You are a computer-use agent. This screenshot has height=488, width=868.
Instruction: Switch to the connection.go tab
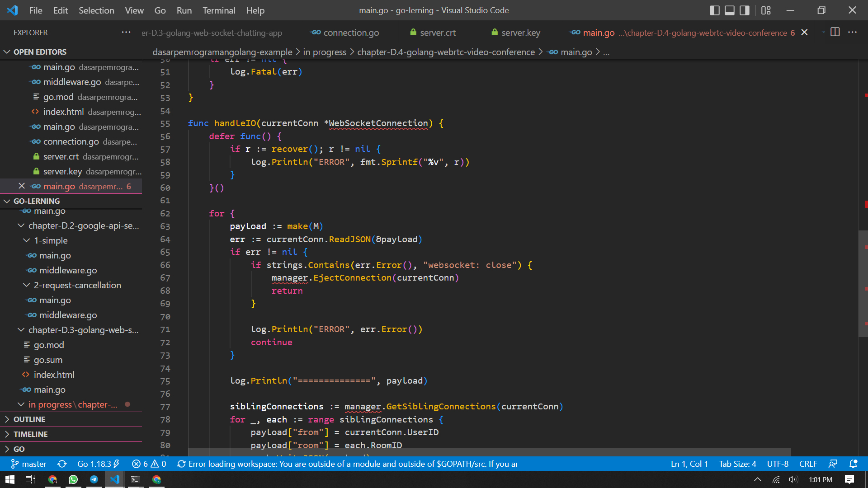tap(351, 33)
